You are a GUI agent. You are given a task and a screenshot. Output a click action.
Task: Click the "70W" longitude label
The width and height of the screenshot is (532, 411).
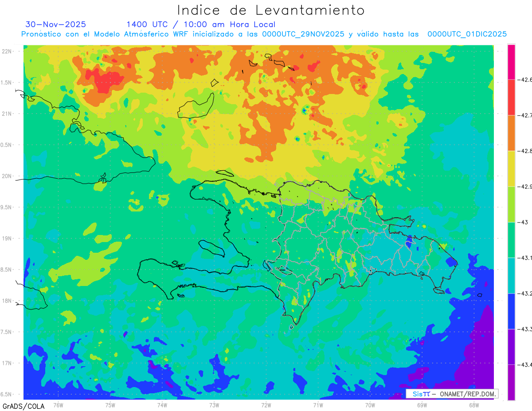(370, 405)
